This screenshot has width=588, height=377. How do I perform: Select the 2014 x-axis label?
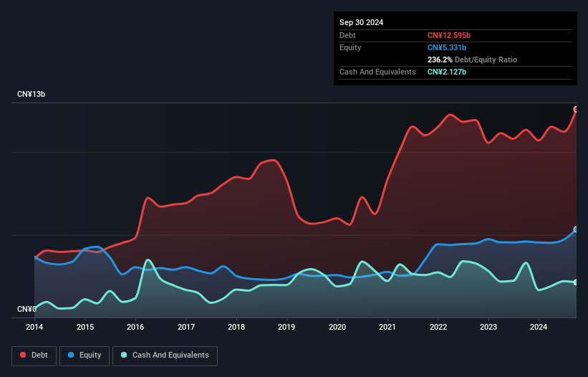34,327
